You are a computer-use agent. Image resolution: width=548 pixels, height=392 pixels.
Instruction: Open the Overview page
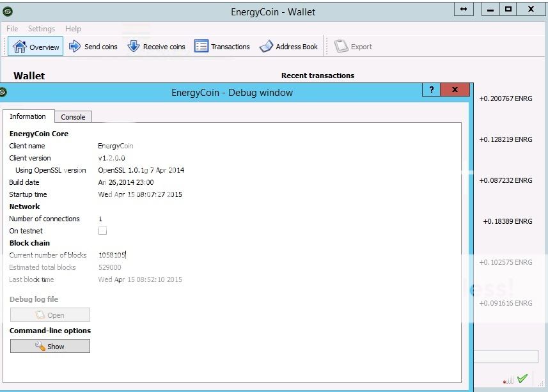(x=35, y=47)
